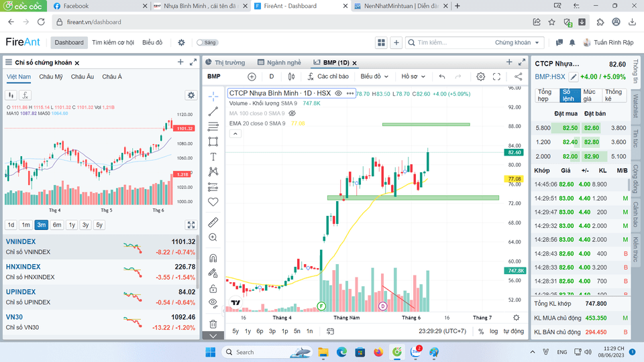Toggle log scale on chart
The image size is (644, 362).
[494, 331]
